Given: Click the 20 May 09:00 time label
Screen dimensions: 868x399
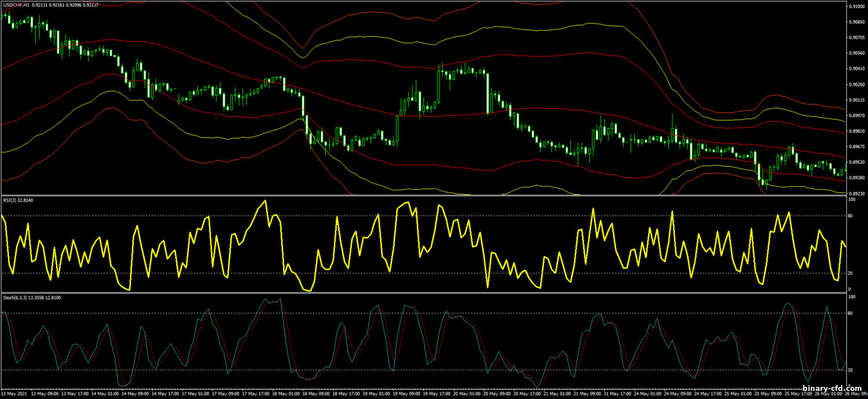Looking at the screenshot, I should (497, 394).
